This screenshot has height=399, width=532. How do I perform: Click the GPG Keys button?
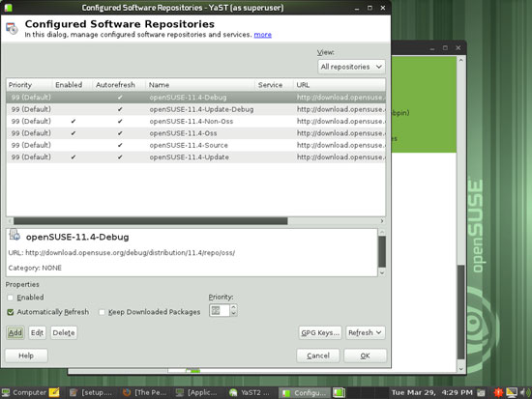[320, 332]
